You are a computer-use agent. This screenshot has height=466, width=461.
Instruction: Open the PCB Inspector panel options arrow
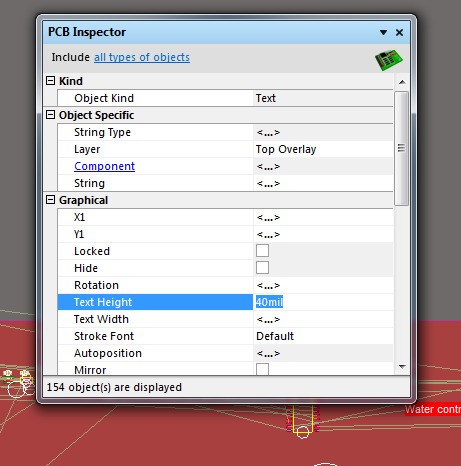point(383,32)
